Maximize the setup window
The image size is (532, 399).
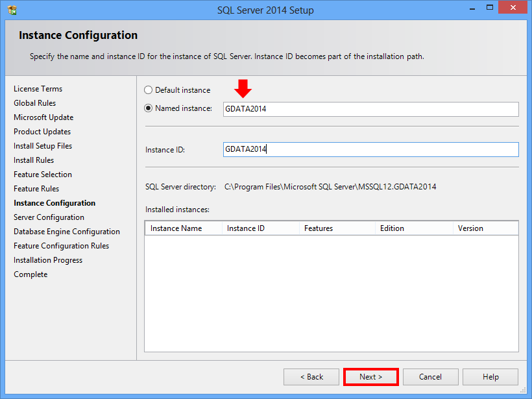[490, 8]
